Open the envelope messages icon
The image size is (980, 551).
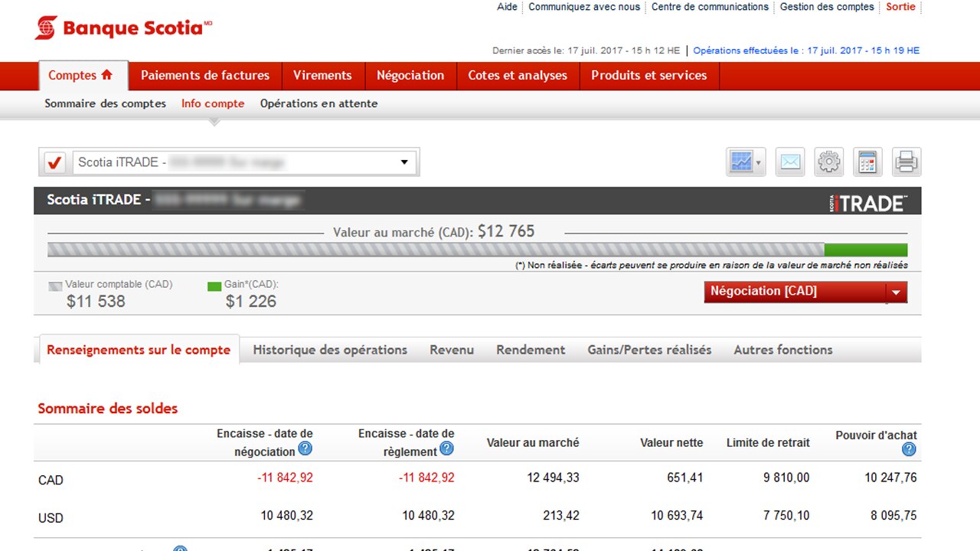(790, 162)
